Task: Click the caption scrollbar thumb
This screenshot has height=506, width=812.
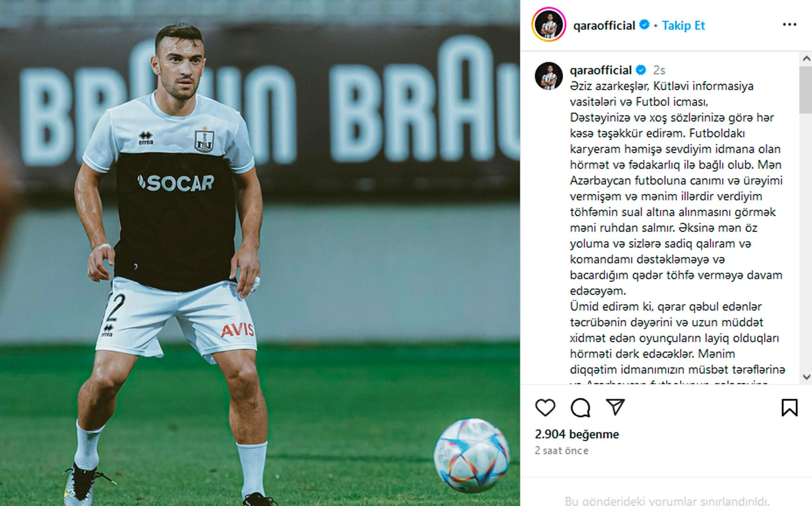Action: pyautogui.click(x=806, y=90)
